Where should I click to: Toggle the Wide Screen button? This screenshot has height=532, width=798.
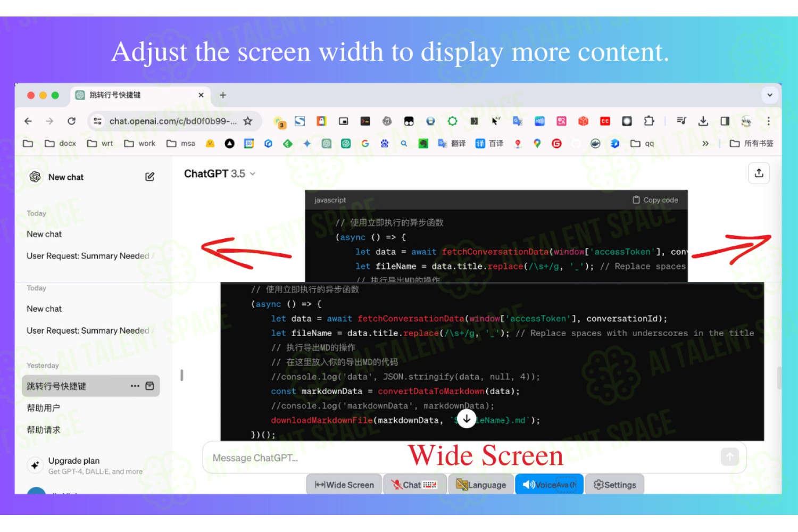[344, 485]
